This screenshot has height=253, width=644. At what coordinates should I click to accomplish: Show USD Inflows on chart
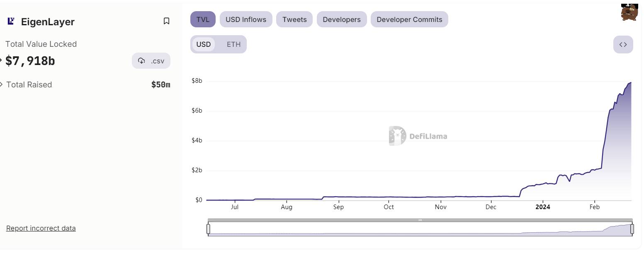(246, 19)
